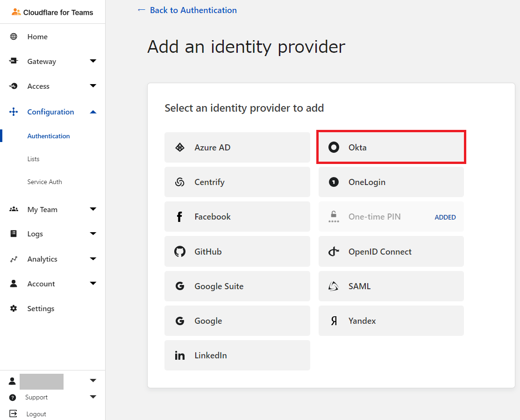Click the Access arrow icon in sidebar
This screenshot has height=420, width=520.
(x=14, y=86)
